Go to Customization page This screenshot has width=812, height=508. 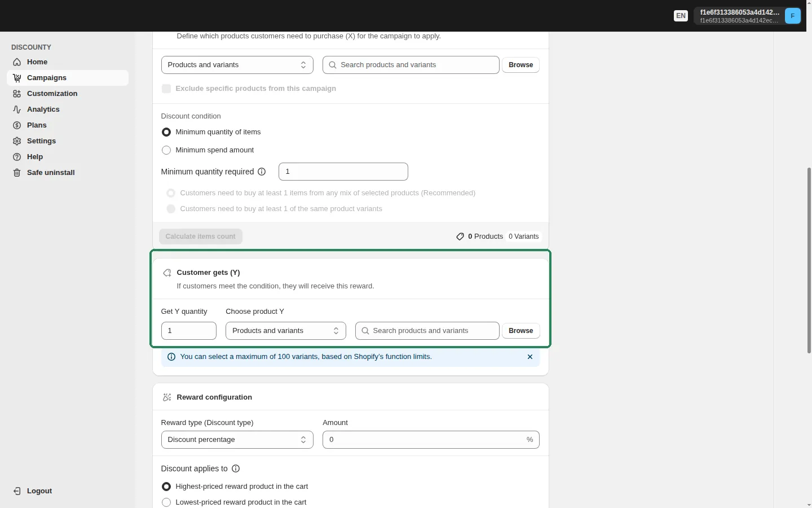pos(52,94)
